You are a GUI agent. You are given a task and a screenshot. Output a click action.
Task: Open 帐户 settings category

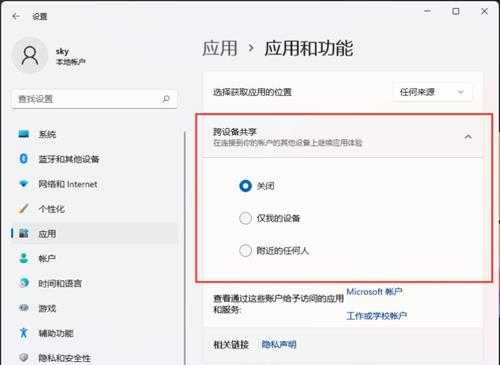(x=94, y=259)
